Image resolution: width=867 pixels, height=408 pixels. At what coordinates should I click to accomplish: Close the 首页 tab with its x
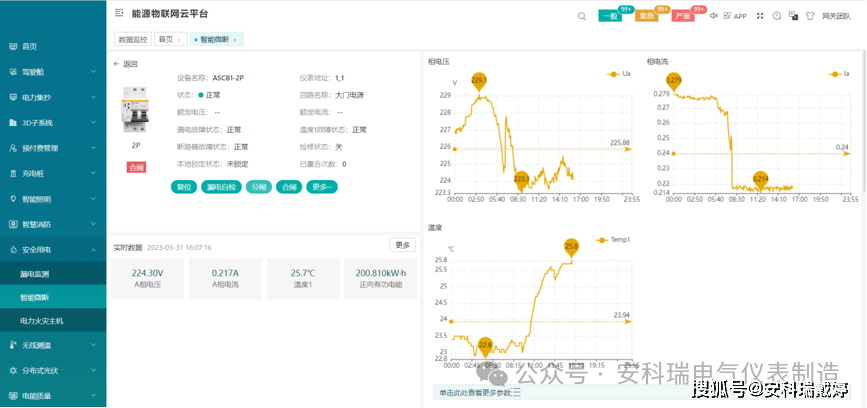click(x=179, y=40)
